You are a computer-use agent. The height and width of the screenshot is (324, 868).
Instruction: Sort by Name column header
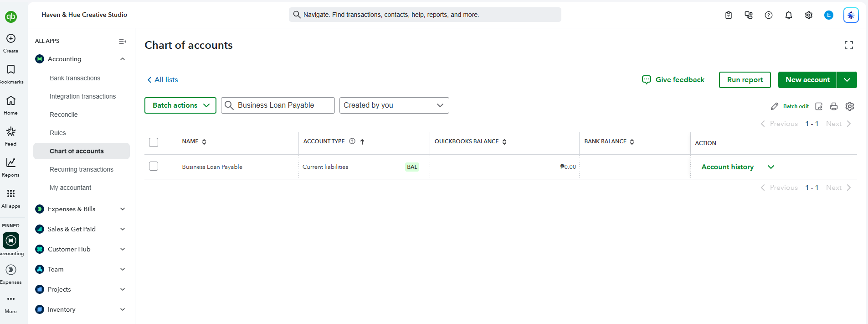pos(194,141)
